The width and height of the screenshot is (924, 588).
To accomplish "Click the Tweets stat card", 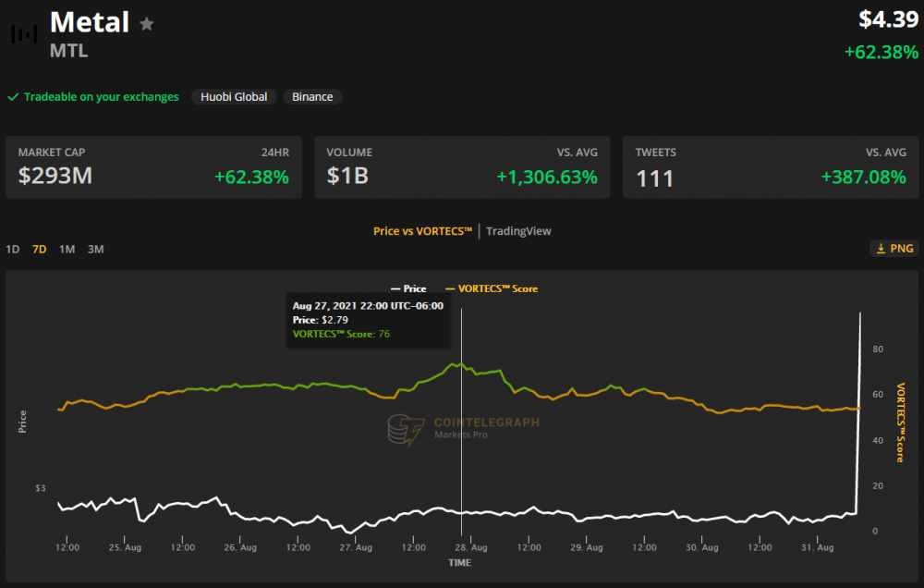I will tap(771, 167).
